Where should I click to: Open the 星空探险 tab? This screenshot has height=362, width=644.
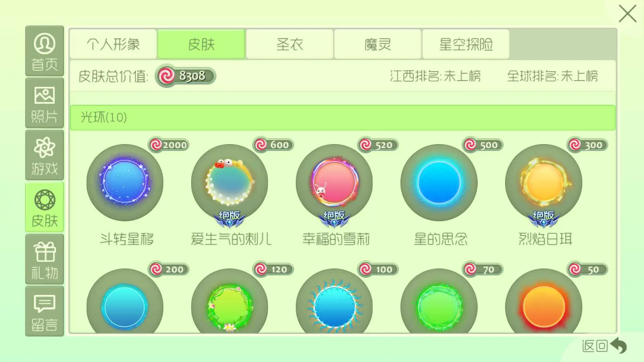(466, 44)
